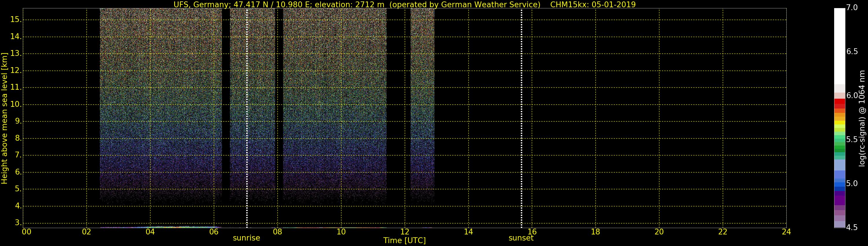
Task: Click the plot title text at top
Action: pos(404,4)
